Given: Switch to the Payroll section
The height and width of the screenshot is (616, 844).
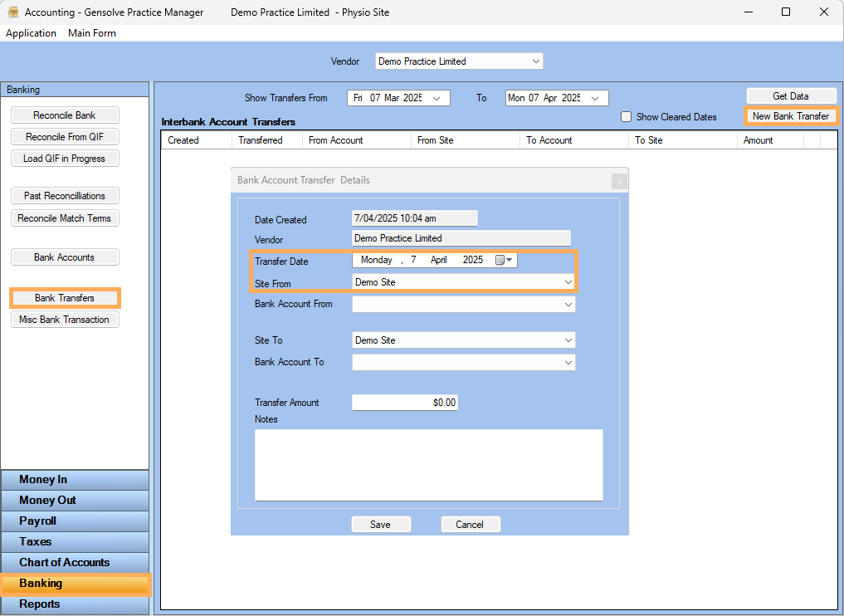Looking at the screenshot, I should click(x=75, y=521).
